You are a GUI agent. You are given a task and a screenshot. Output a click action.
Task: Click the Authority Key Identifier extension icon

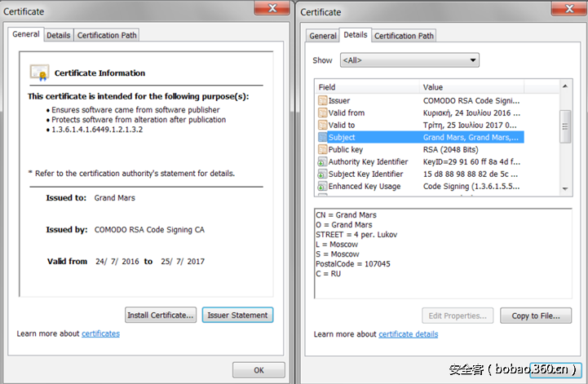[x=322, y=162]
